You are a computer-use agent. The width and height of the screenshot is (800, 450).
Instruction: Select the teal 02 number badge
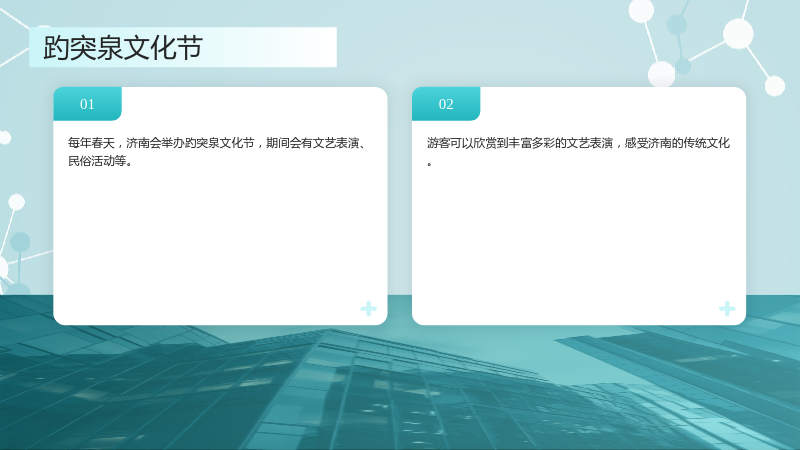446,104
